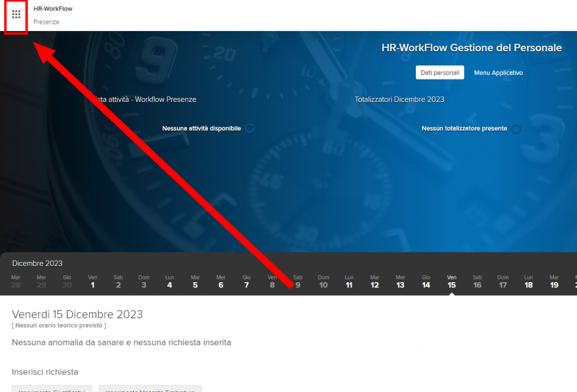Select Sunday 17 in the calendar strip
This screenshot has width=577, height=392.
(x=503, y=282)
